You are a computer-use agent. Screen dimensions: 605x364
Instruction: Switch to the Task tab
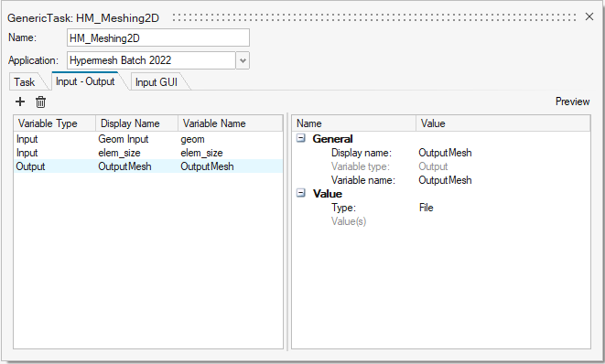point(25,82)
